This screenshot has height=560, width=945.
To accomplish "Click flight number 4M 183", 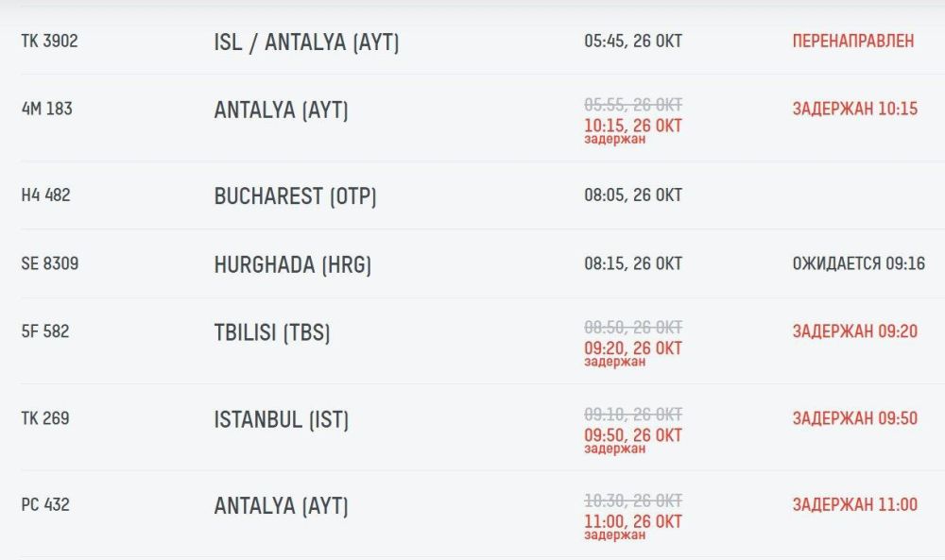I will click(46, 109).
